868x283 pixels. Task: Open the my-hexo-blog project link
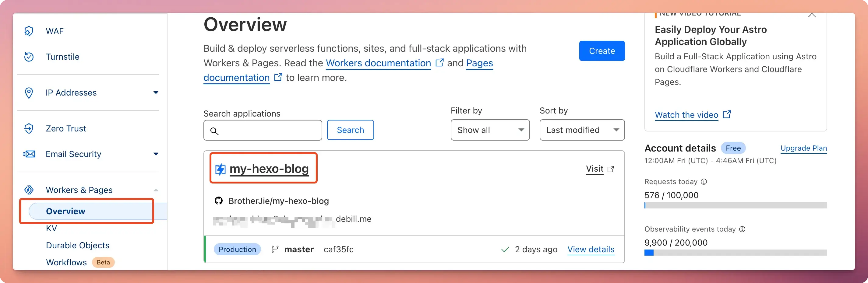coord(269,169)
